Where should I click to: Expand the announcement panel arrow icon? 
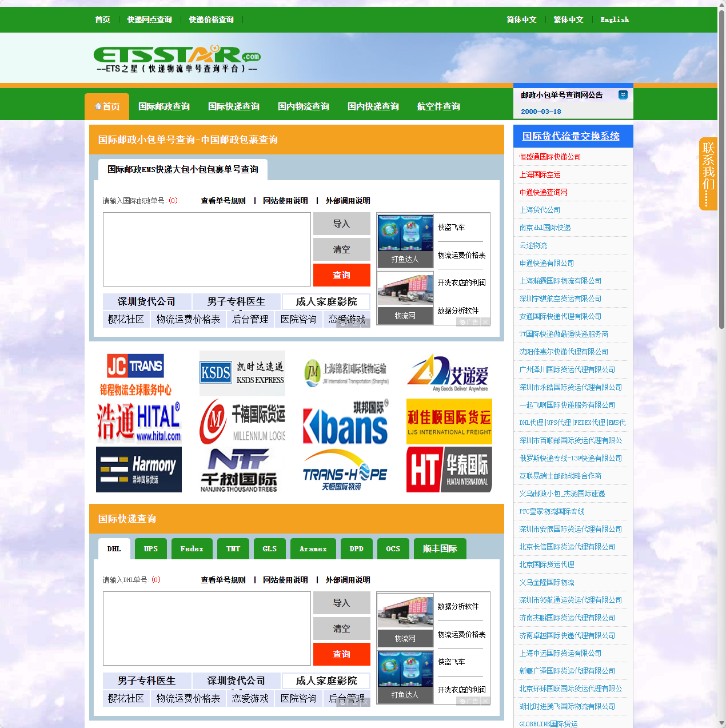(623, 95)
